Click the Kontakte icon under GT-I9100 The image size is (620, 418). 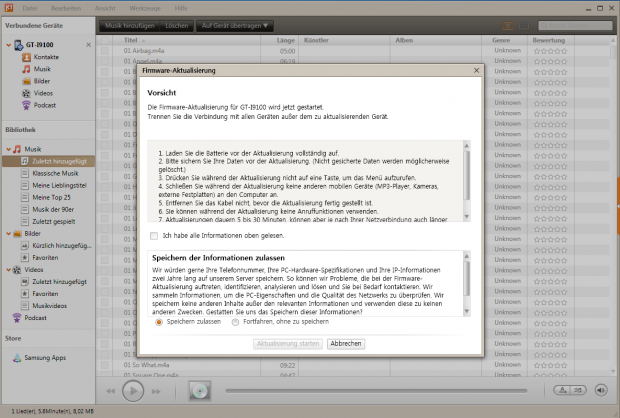pos(26,59)
